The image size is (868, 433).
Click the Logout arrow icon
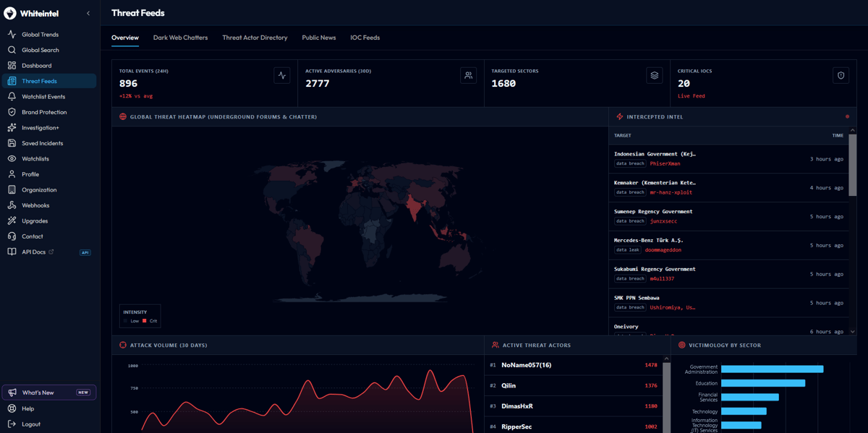tap(12, 424)
